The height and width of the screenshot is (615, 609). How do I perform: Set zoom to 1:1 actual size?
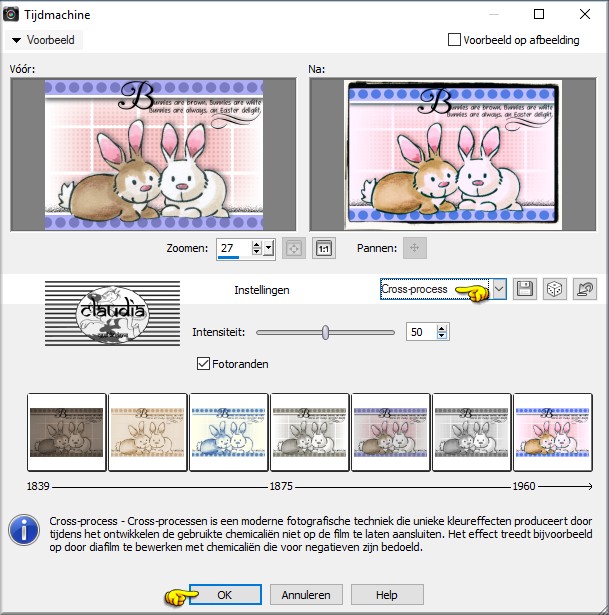coord(324,248)
